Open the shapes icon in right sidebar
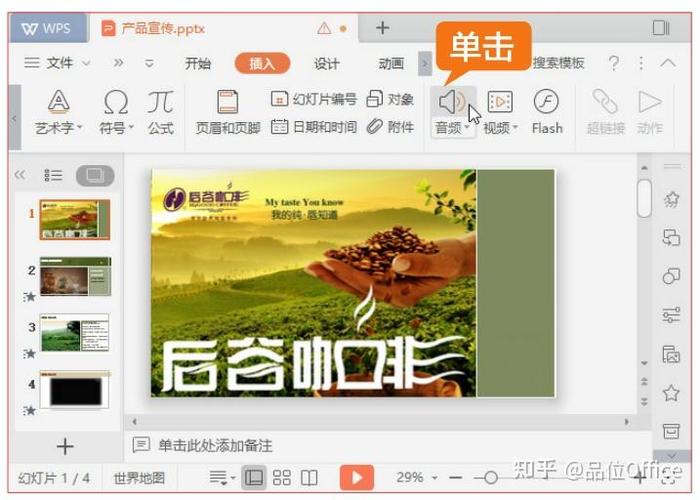This screenshot has width=700, height=500. (671, 276)
